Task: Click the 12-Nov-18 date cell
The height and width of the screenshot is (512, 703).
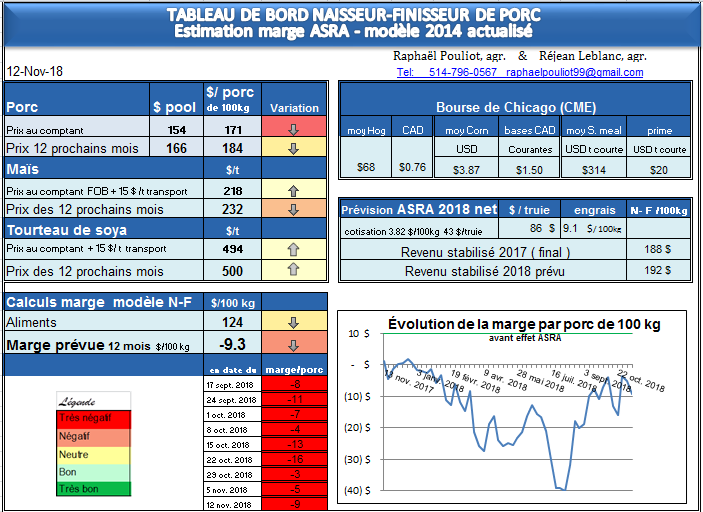Action: pos(35,73)
